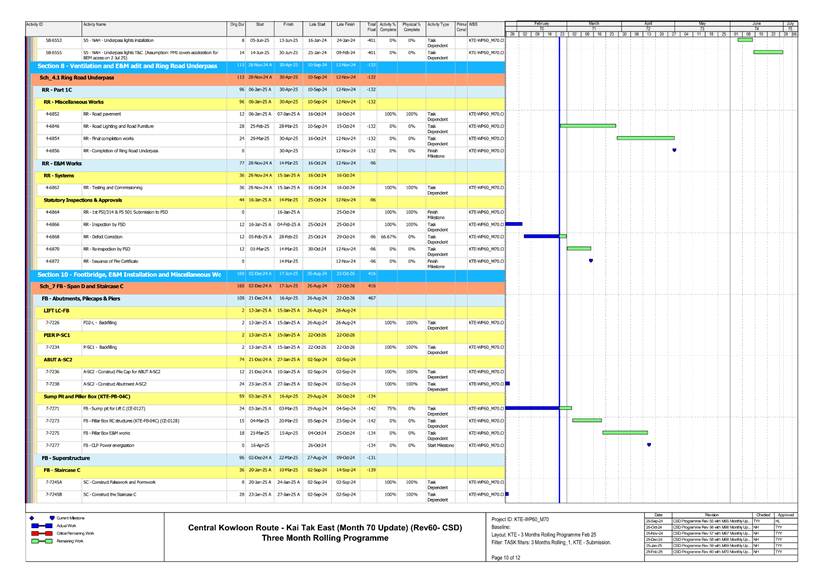Viewport: 828px width, 577px height.
Task: Click the Total Float column header
Action: point(372,23)
